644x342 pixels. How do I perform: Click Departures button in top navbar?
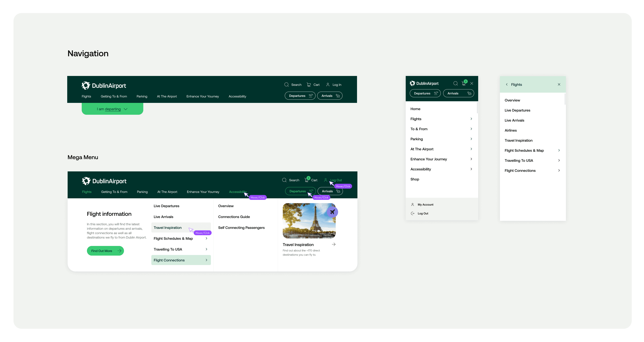[x=300, y=96]
